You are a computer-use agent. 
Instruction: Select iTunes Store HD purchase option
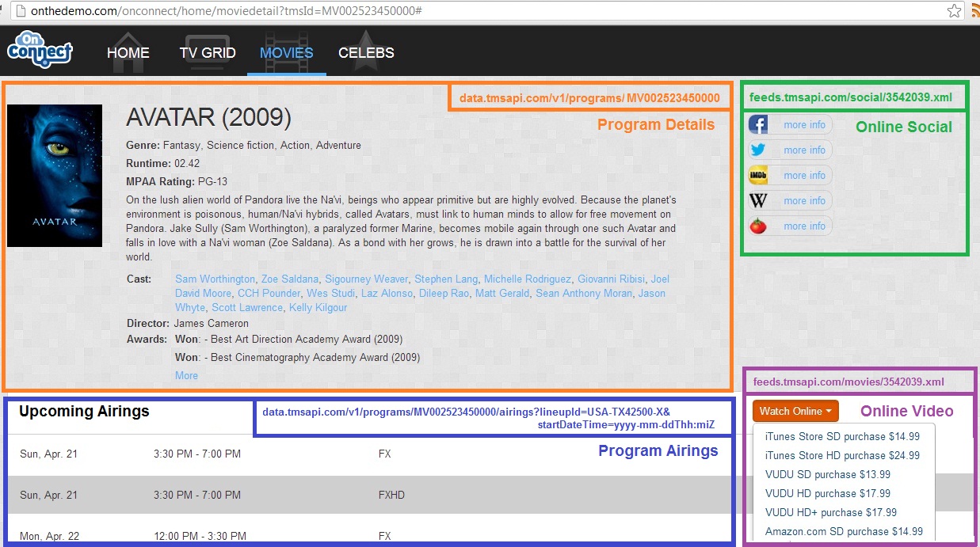842,455
